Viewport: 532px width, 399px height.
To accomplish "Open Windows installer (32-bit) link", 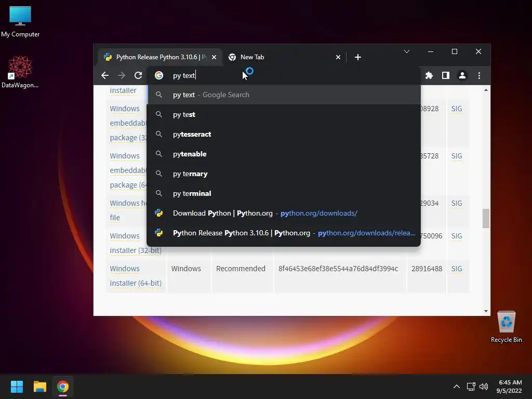I will point(136,243).
